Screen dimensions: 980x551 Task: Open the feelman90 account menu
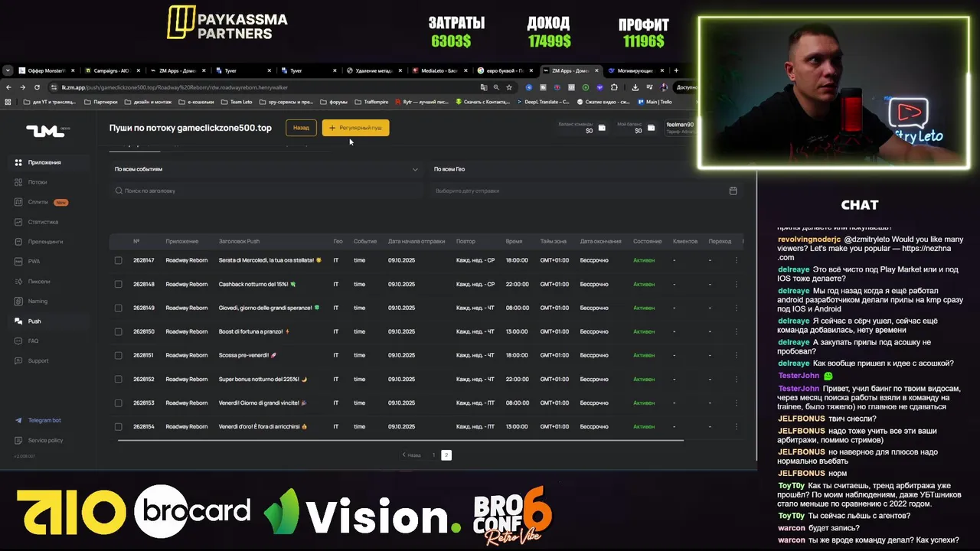(680, 128)
